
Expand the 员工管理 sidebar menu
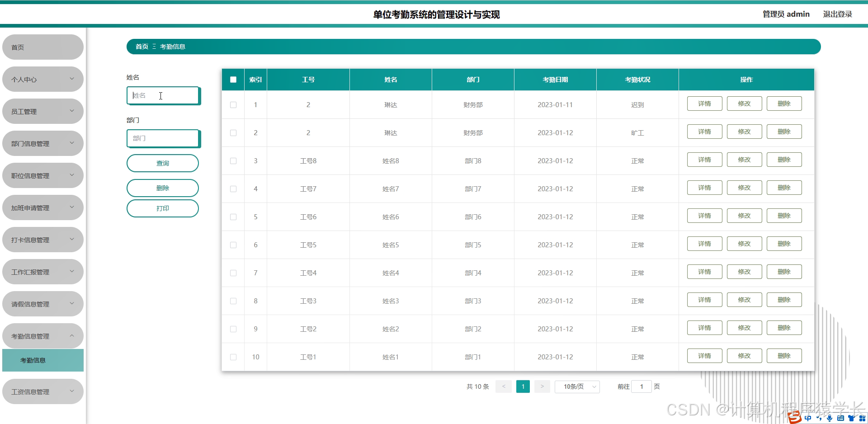43,111
